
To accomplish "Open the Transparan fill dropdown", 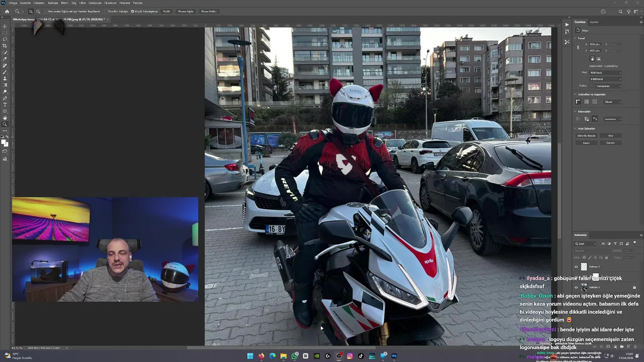I will (x=609, y=85).
